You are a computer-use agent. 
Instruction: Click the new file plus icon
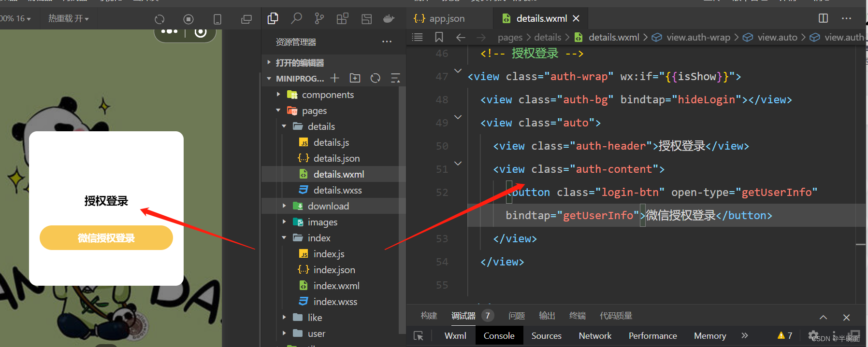[x=334, y=78]
